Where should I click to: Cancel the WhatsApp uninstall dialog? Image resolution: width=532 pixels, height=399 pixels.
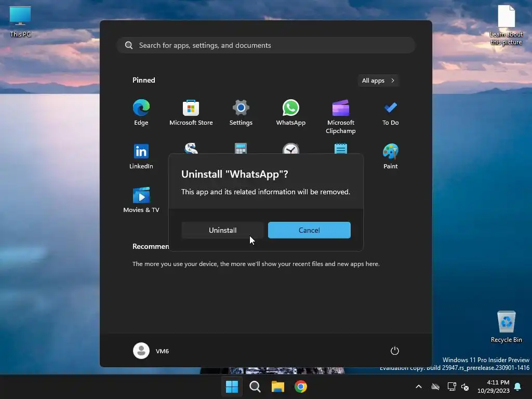309,230
